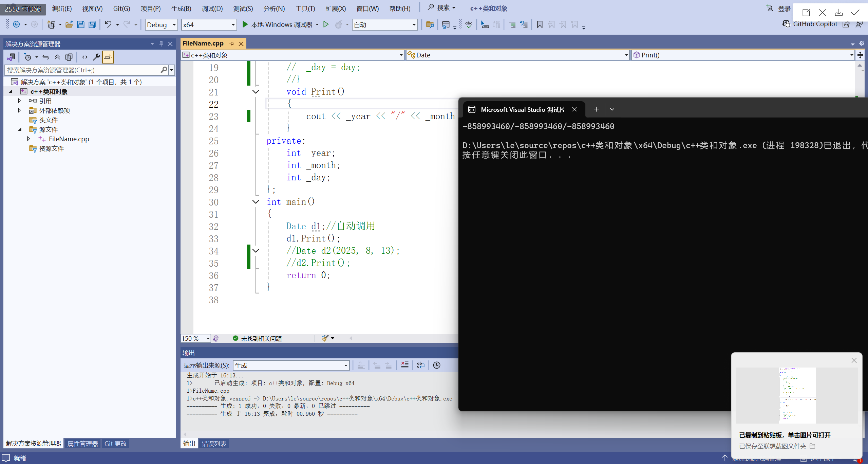This screenshot has height=464, width=868.
Task: Click Sync with Active Document icon
Action: point(46,57)
